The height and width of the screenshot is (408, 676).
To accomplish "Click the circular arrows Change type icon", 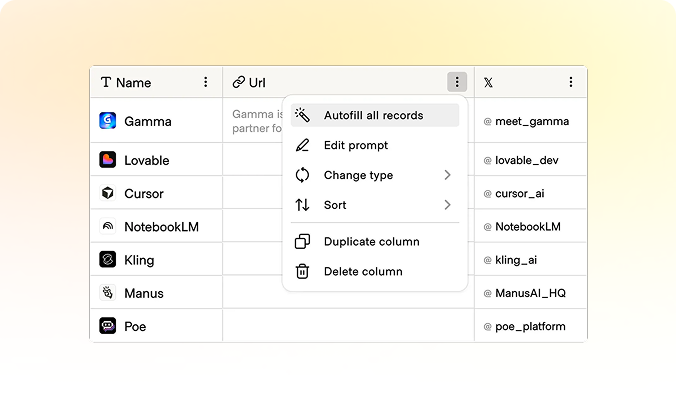I will pos(302,175).
